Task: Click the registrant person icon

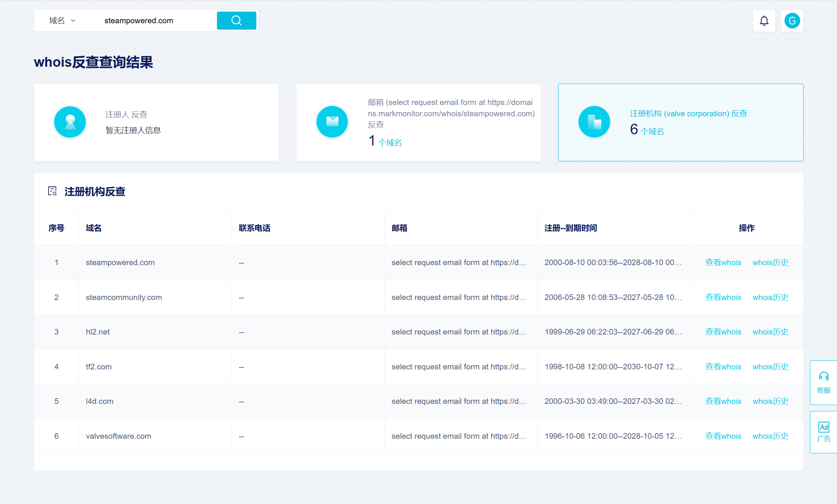Action: click(x=70, y=122)
